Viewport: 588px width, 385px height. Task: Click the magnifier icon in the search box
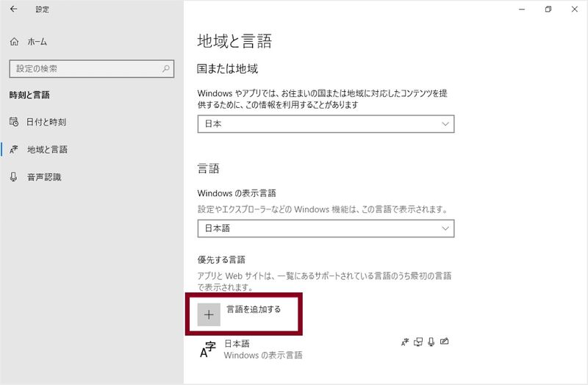pyautogui.click(x=166, y=68)
